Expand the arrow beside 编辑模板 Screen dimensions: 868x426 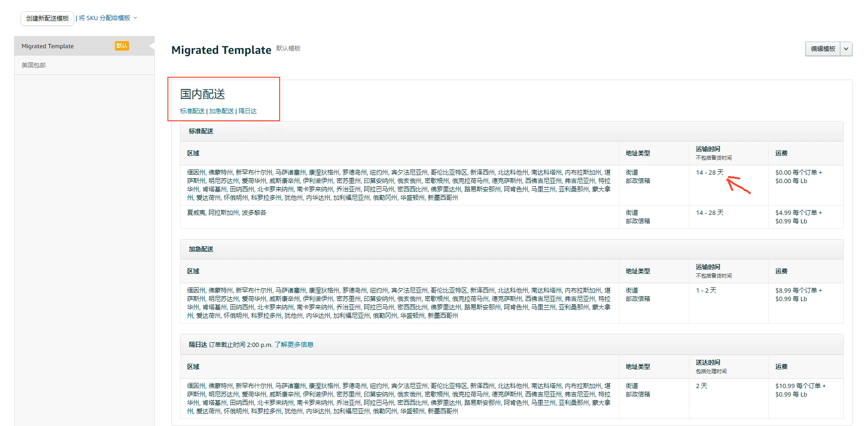[x=846, y=49]
